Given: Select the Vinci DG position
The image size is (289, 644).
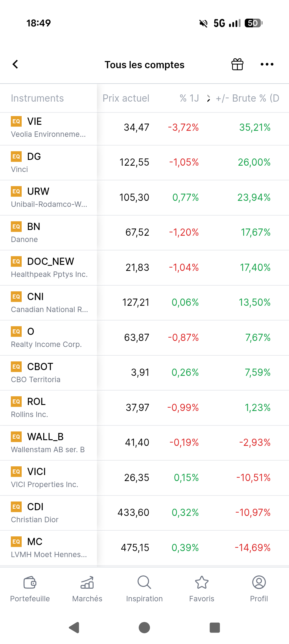Looking at the screenshot, I should point(144,163).
